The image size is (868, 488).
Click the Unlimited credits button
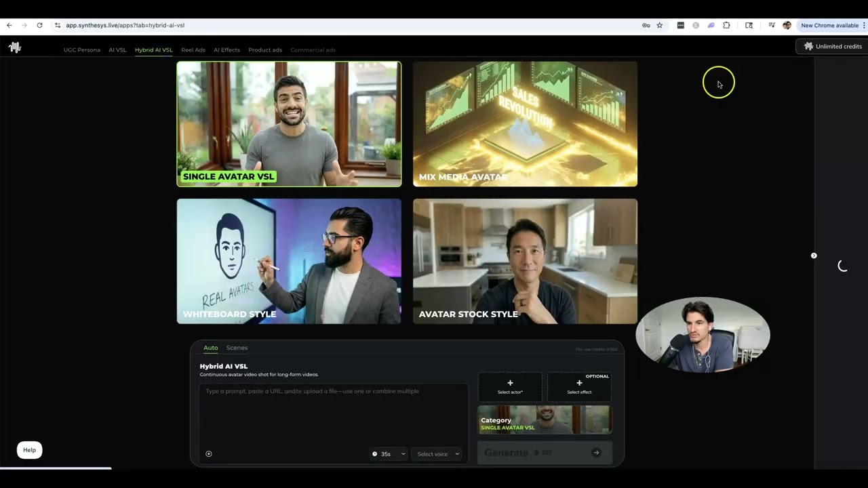(833, 47)
